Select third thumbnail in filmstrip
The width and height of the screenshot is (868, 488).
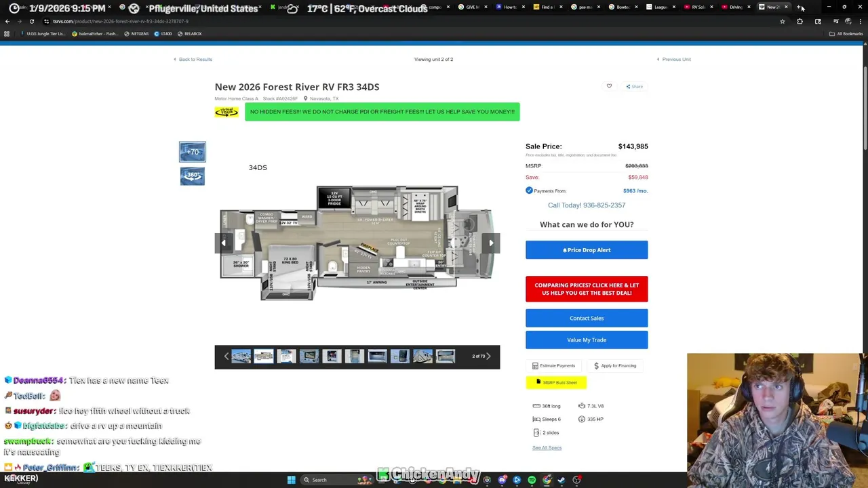tap(286, 357)
